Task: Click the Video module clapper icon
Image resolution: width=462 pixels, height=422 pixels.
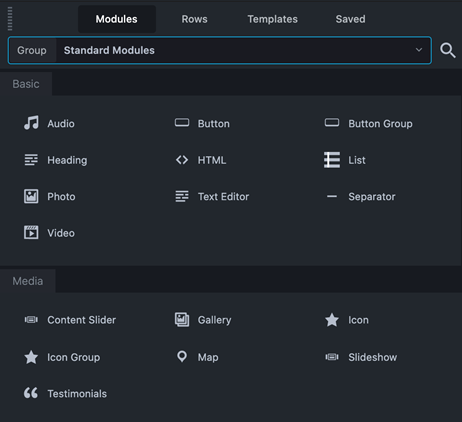Action: [31, 233]
